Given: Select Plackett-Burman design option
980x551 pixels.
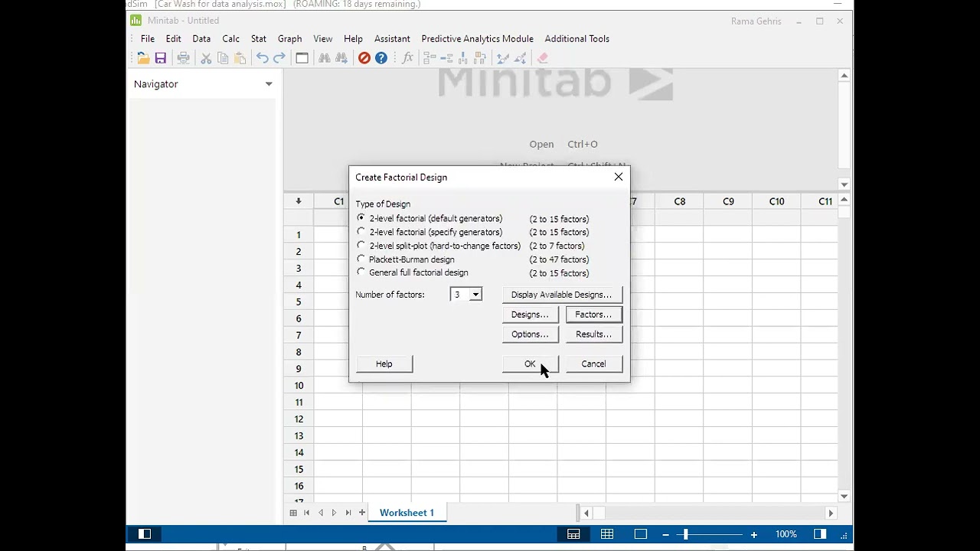Looking at the screenshot, I should click(x=406, y=259).
